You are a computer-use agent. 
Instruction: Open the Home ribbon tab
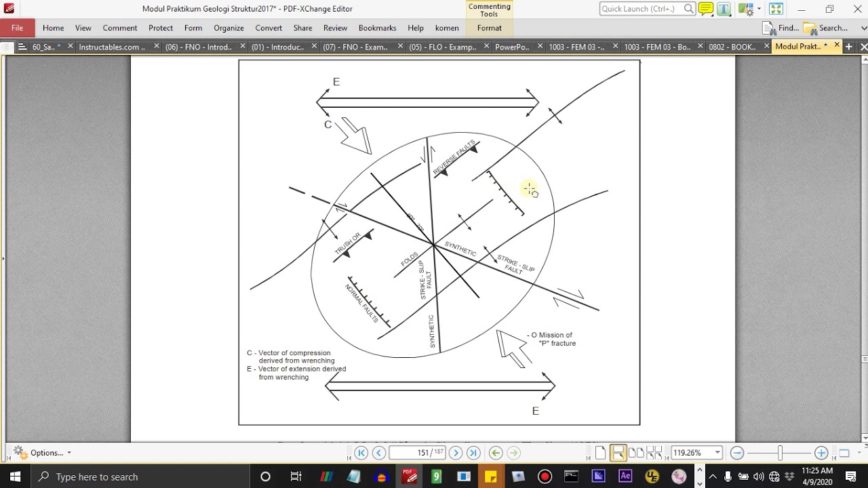tap(53, 28)
